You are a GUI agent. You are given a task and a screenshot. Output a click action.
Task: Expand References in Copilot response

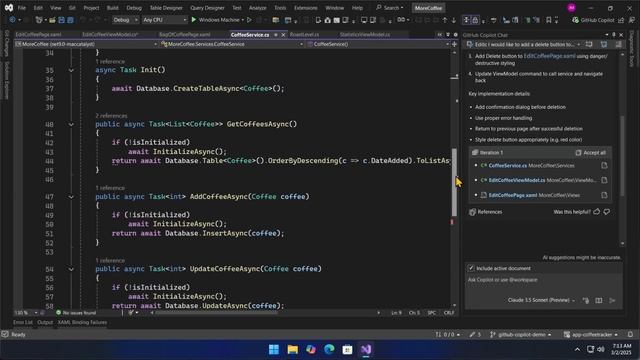pyautogui.click(x=486, y=212)
